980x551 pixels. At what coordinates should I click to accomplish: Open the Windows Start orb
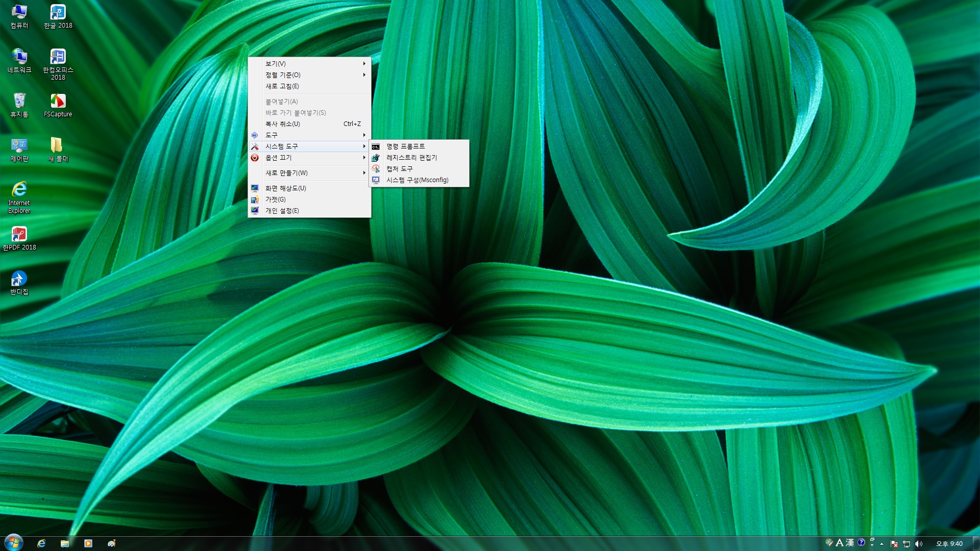[x=14, y=543]
